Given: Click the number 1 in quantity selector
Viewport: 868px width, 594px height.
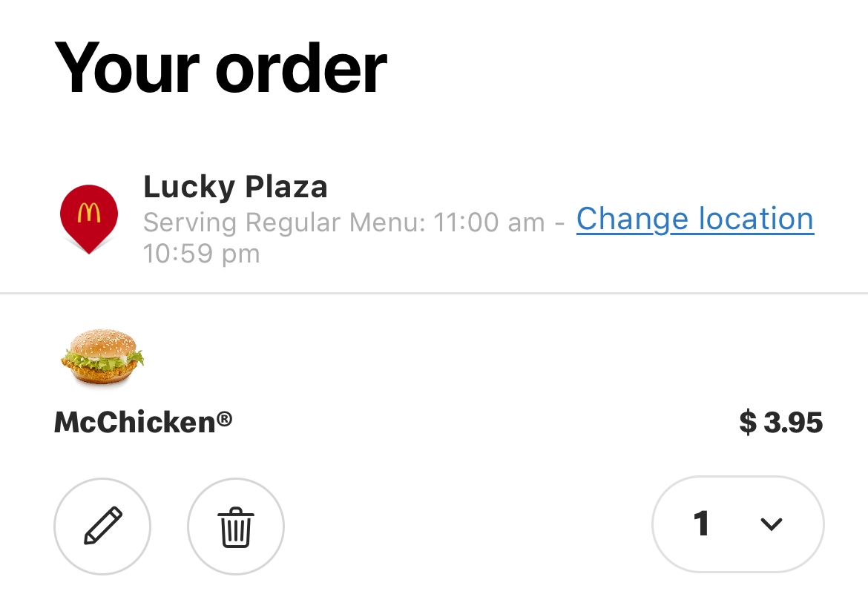Looking at the screenshot, I should (701, 523).
